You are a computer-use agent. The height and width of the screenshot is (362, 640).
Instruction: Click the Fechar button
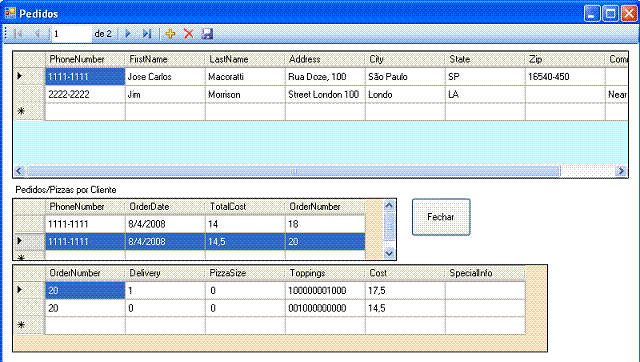[441, 217]
